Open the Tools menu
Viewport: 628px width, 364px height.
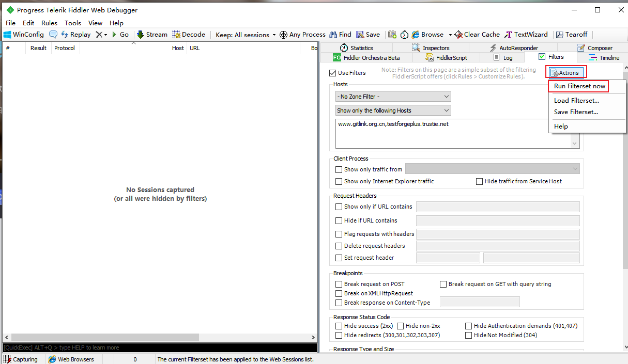73,23
